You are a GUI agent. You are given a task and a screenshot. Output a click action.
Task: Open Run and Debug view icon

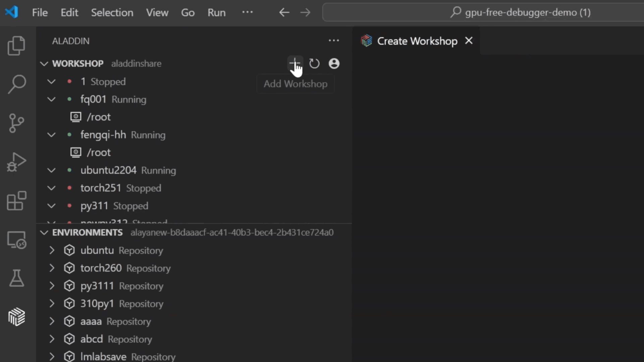[16, 162]
